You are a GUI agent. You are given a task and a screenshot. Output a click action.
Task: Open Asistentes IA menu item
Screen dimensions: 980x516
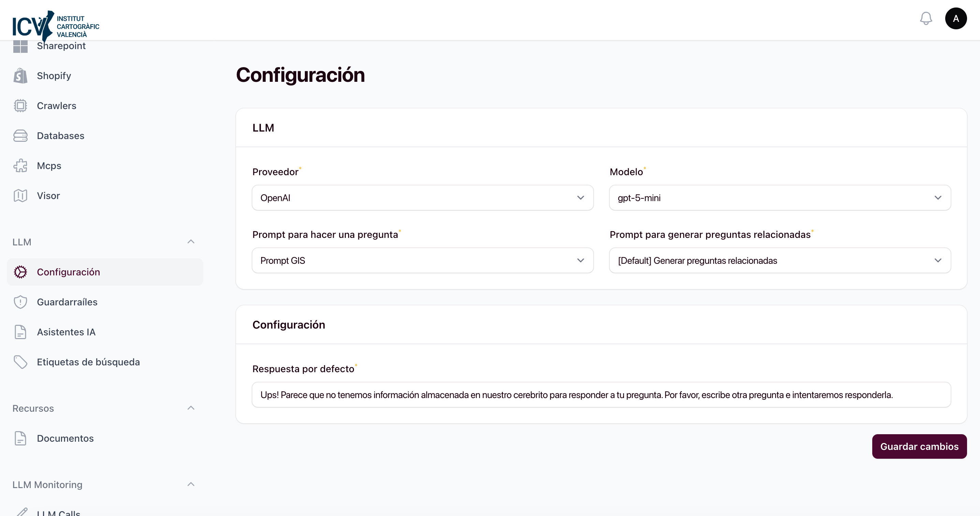(x=66, y=332)
